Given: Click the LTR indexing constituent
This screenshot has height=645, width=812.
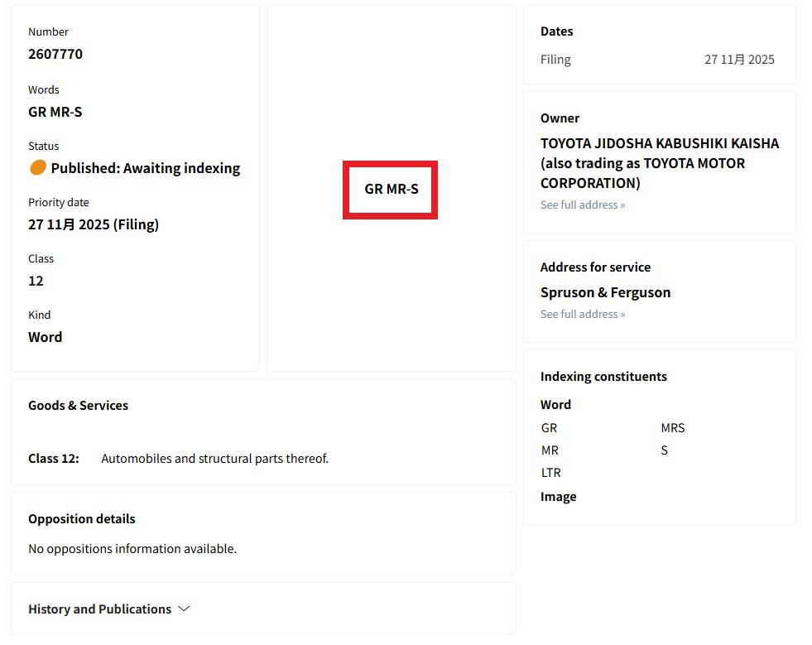Looking at the screenshot, I should pos(550,473).
